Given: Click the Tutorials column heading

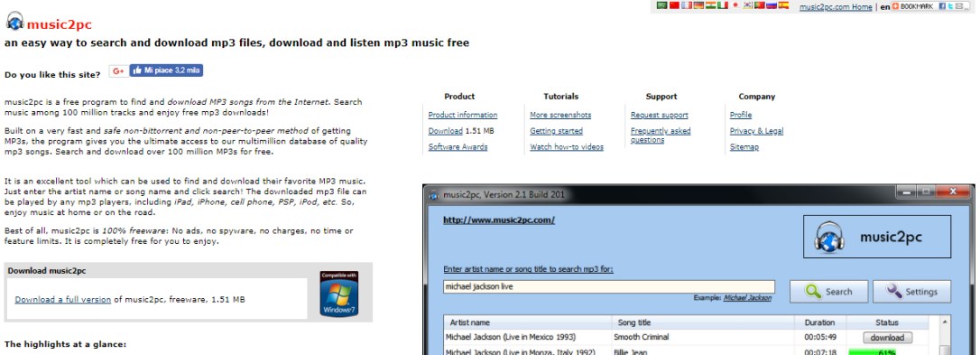Looking at the screenshot, I should click(560, 97).
